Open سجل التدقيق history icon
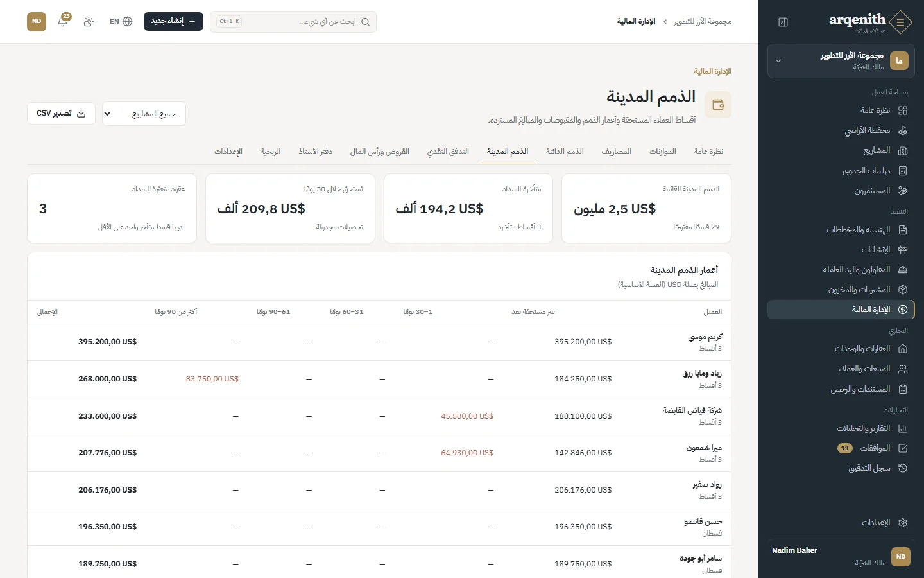The height and width of the screenshot is (578, 924). pyautogui.click(x=903, y=468)
